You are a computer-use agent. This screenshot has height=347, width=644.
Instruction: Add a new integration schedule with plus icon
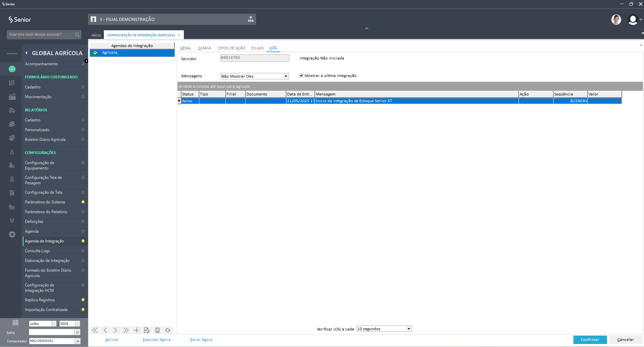coord(136,330)
